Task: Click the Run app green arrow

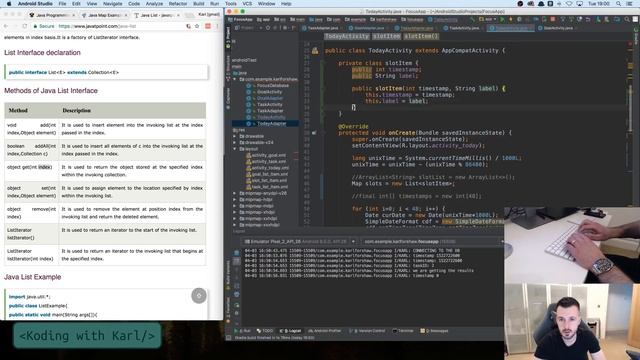Action: pos(502,19)
